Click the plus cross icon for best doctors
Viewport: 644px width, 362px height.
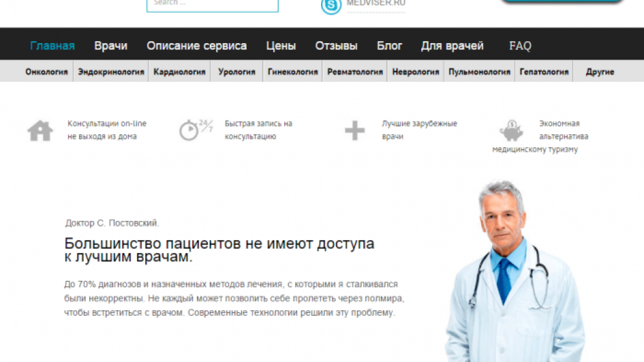coord(354,131)
